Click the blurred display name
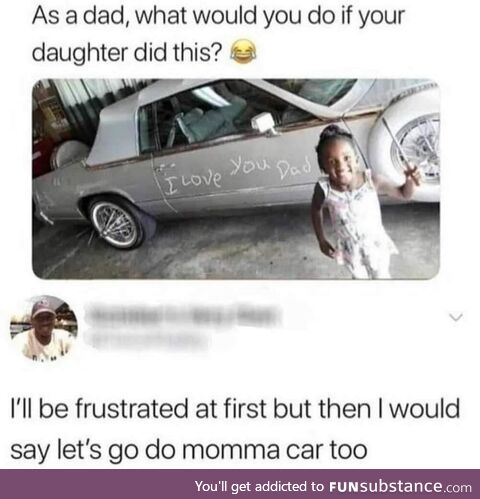The height and width of the screenshot is (499, 480). (183, 314)
